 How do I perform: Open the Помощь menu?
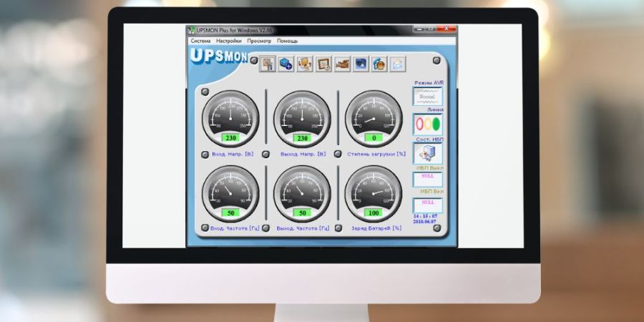click(x=288, y=42)
